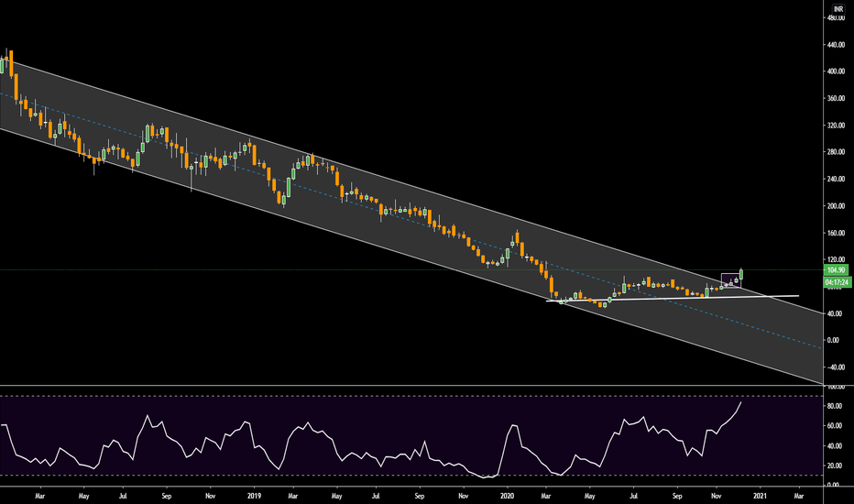The width and height of the screenshot is (854, 504).
Task: Select the 104.90 current price label
Action: [x=836, y=270]
